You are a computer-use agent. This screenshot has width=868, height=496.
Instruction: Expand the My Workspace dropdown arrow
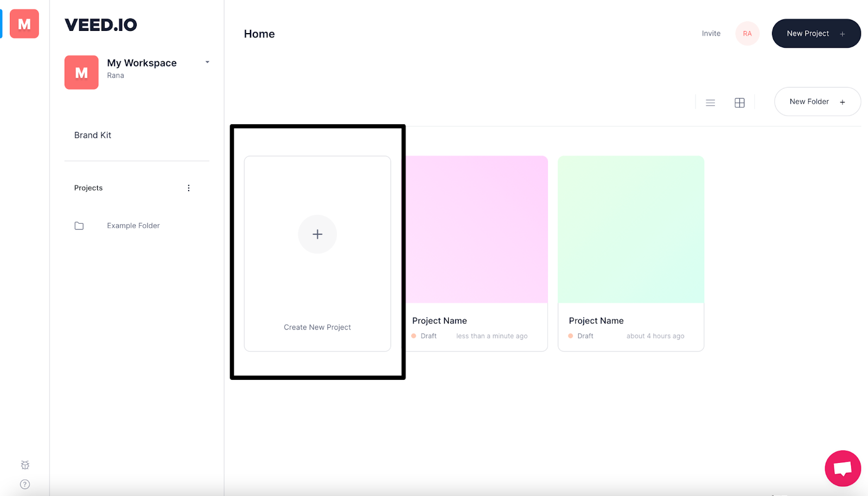click(207, 62)
